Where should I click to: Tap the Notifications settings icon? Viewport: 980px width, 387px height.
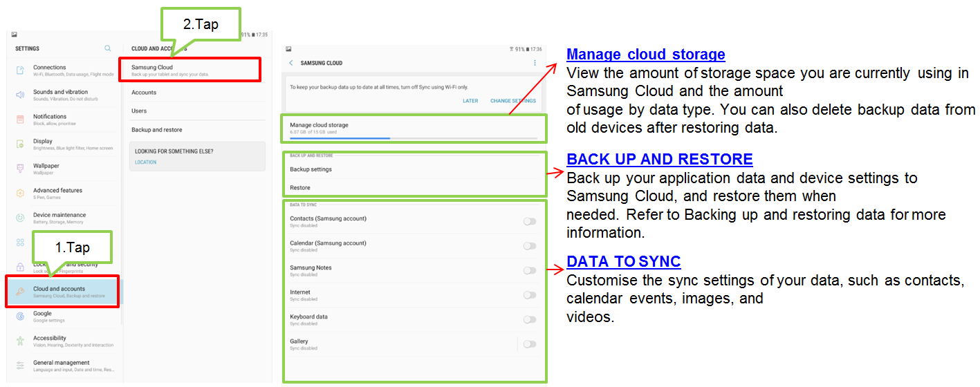point(20,119)
